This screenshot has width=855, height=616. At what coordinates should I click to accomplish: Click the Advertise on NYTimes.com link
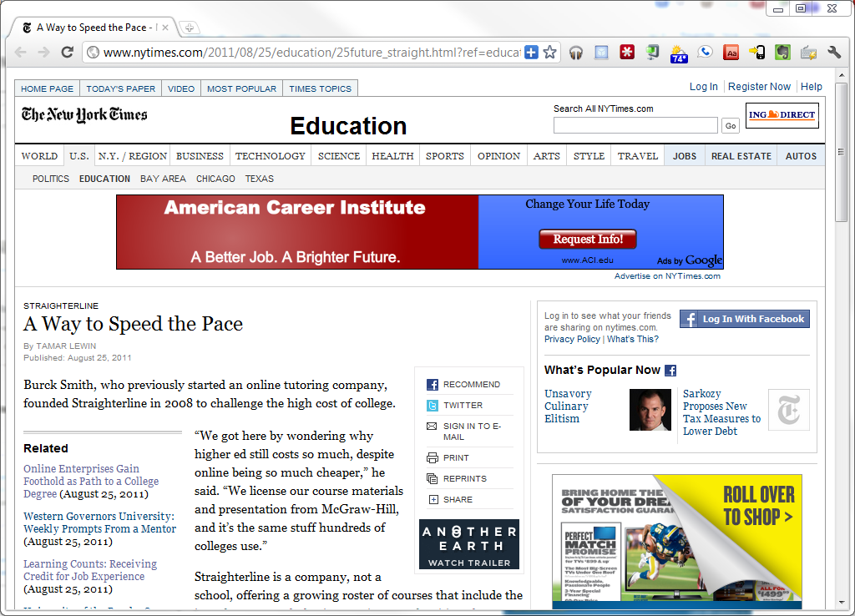tap(667, 276)
